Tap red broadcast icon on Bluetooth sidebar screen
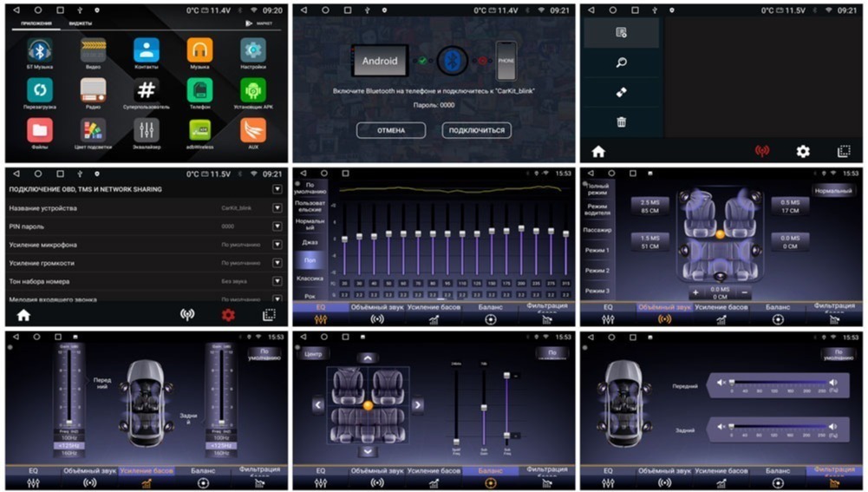868x492 pixels. click(762, 151)
